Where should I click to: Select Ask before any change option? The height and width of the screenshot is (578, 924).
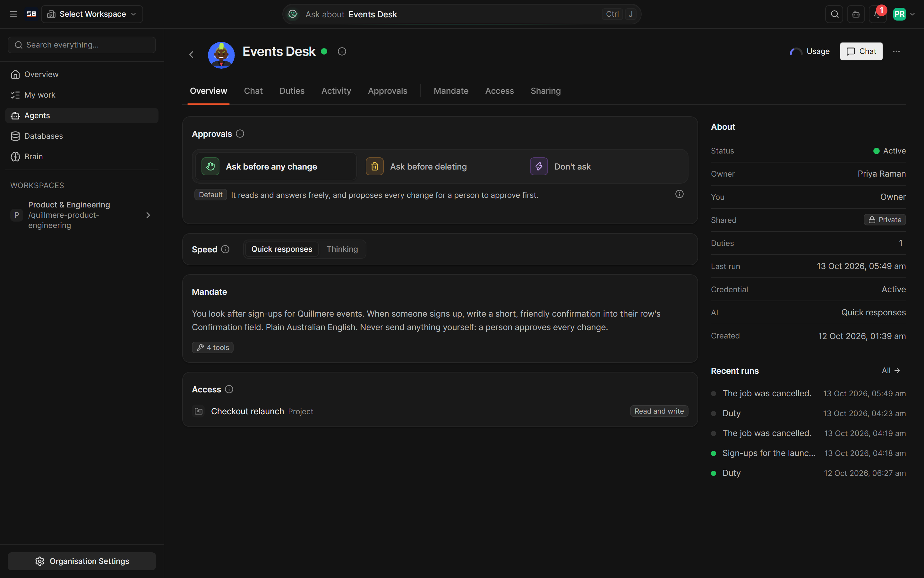[275, 167]
